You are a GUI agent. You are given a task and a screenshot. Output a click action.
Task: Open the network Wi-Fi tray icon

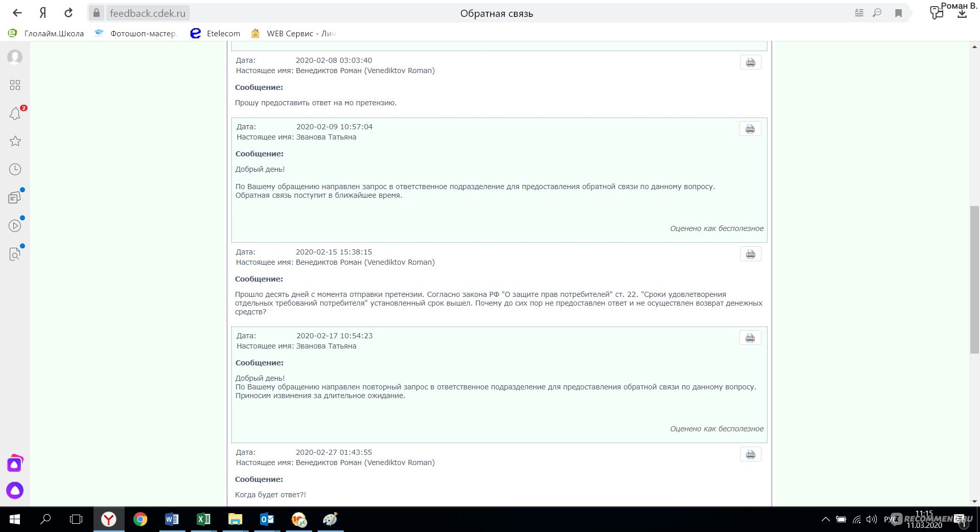[856, 520]
